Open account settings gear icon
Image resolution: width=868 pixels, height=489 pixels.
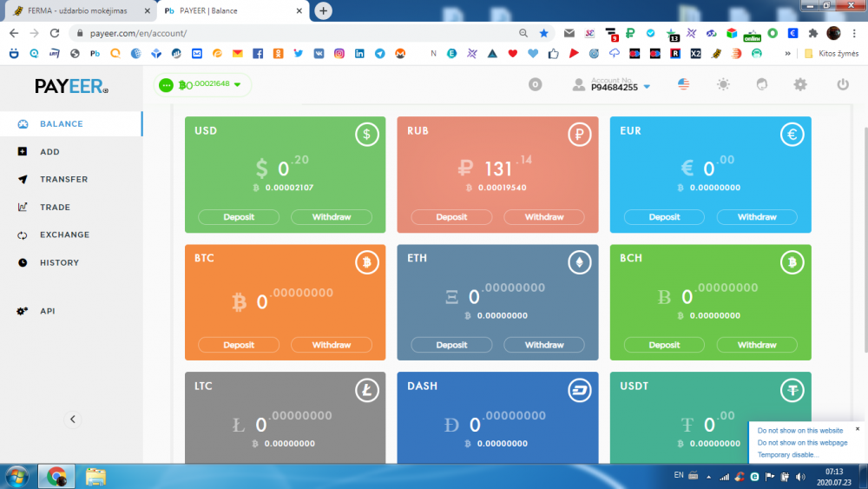pos(800,84)
